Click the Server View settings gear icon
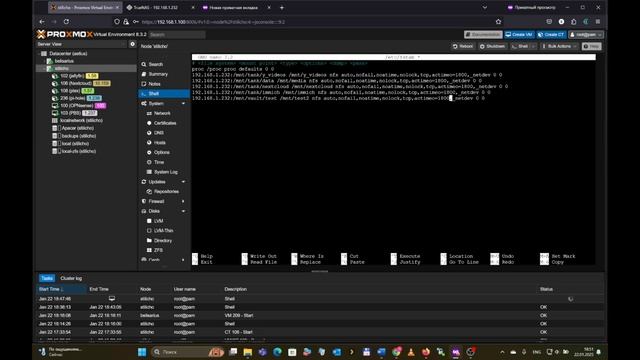 132,44
